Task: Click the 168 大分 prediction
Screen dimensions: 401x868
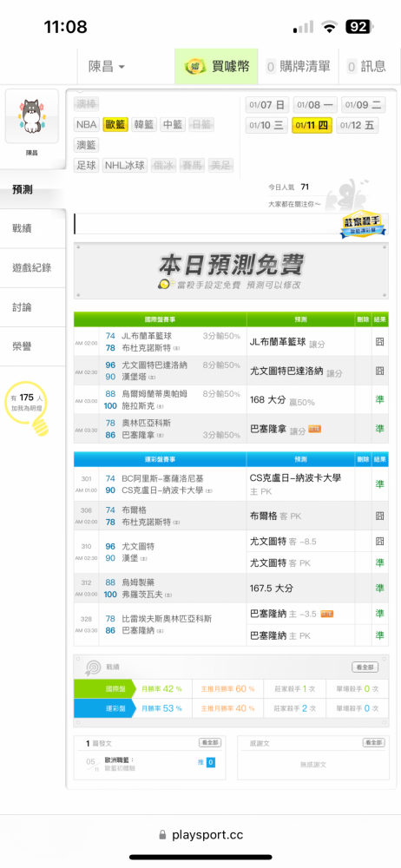Action: 267,399
